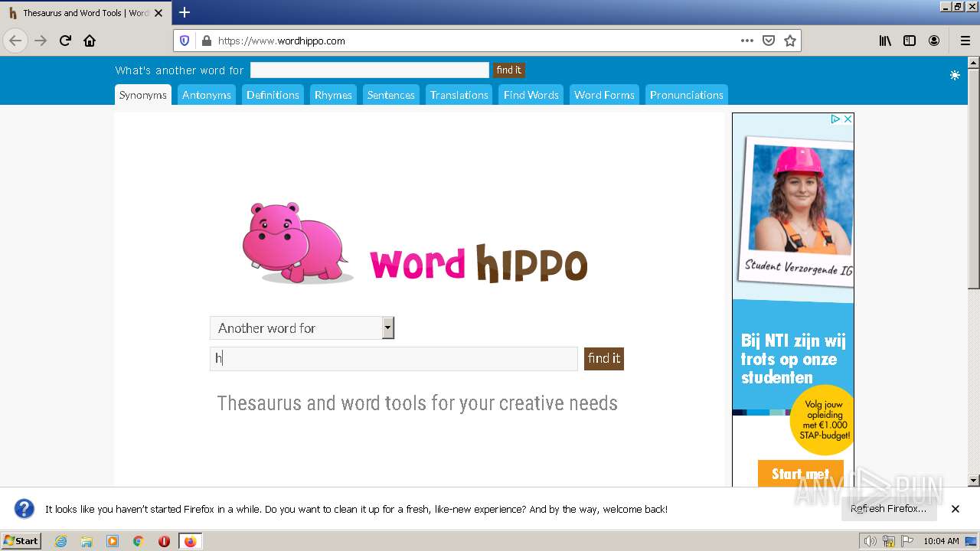980x551 pixels.
Task: Click the Refresh Firefox button
Action: point(888,509)
